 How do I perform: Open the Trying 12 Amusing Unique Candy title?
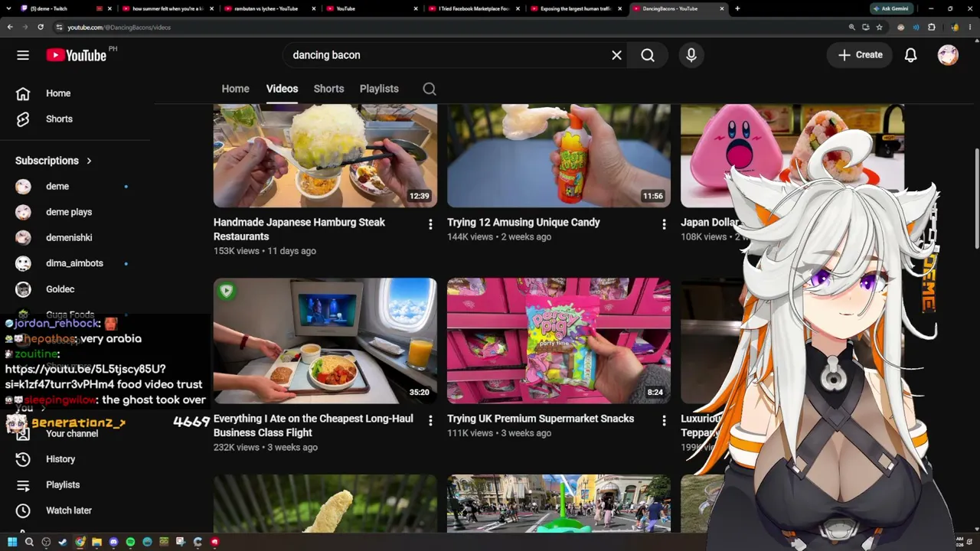[524, 223]
